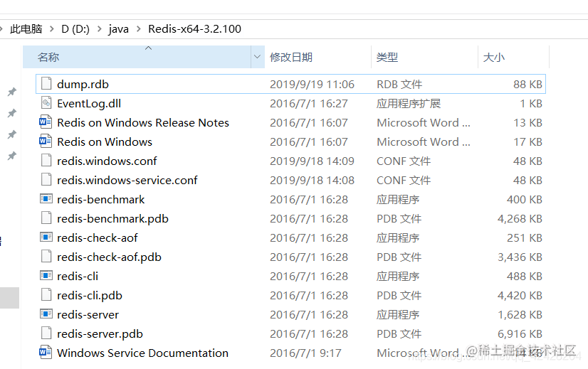
Task: Select the redis-benchmark application name
Action: point(100,199)
